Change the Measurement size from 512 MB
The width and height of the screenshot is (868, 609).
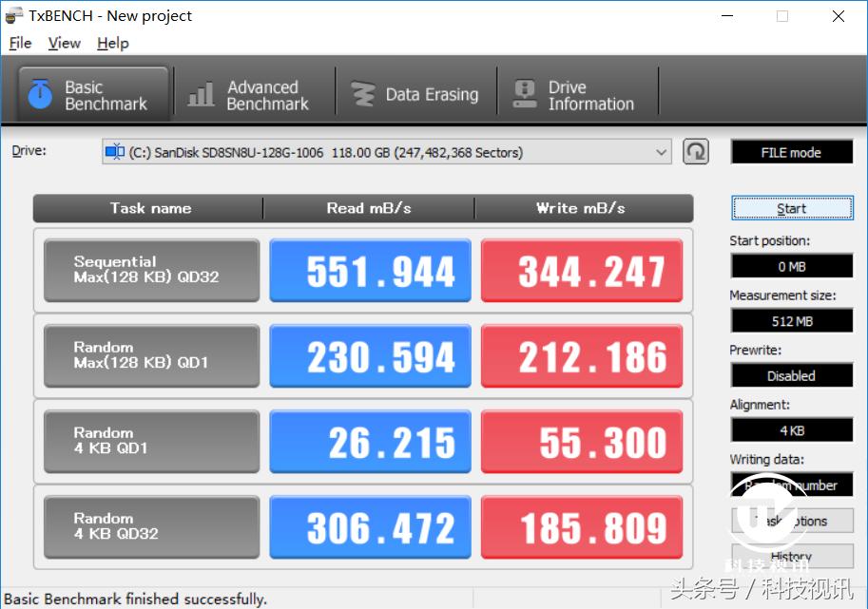pos(792,320)
